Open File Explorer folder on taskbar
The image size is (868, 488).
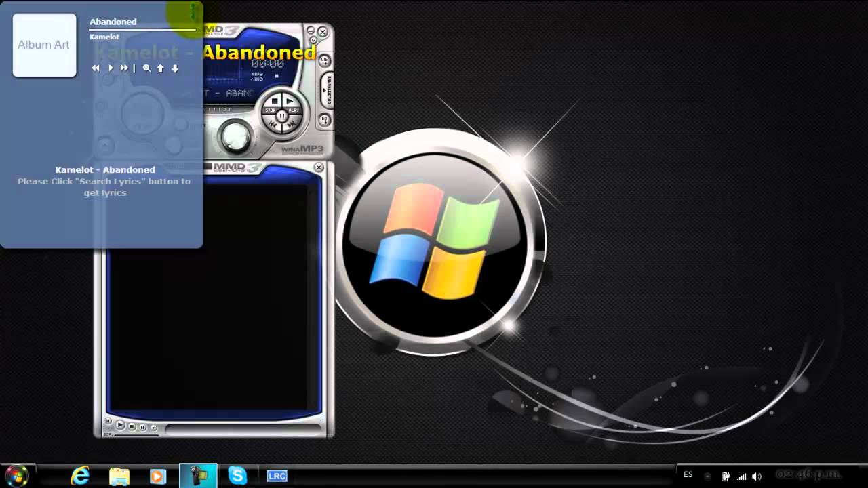pos(119,476)
